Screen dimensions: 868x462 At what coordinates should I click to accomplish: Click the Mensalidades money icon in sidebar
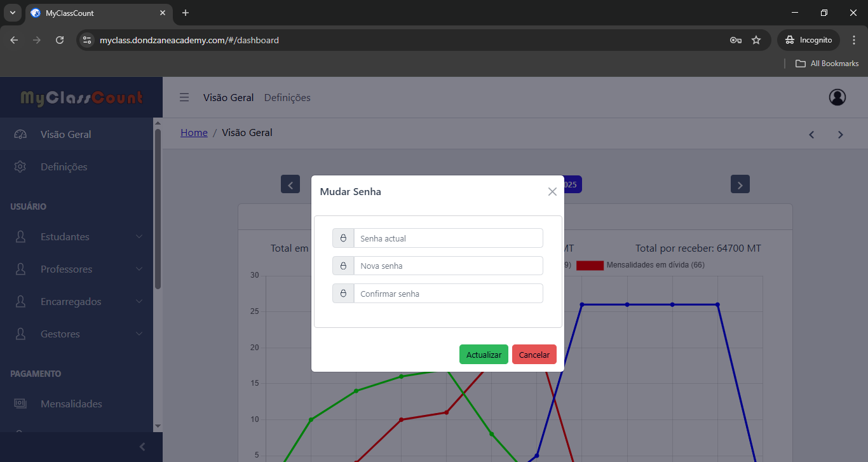(20, 404)
